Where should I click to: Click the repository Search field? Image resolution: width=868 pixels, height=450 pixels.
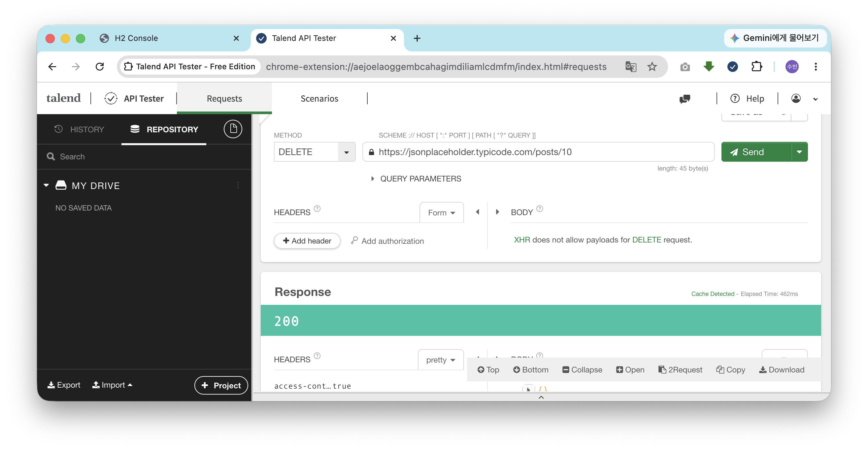point(144,157)
